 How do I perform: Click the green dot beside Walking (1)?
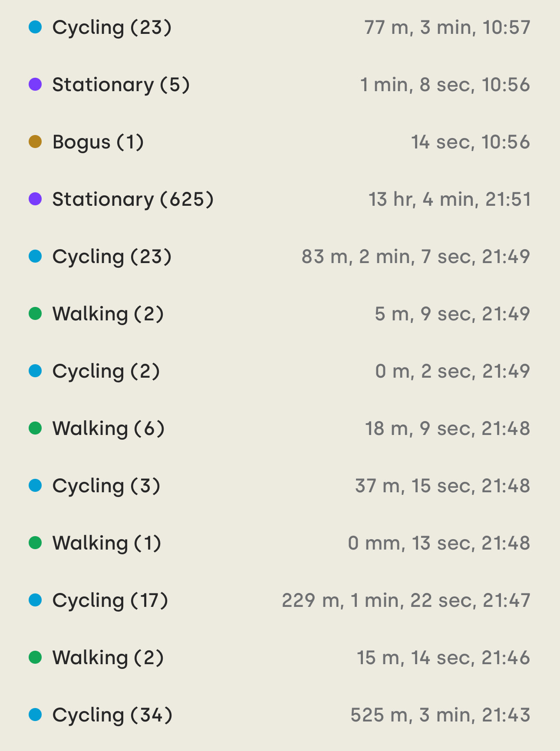pyautogui.click(x=35, y=543)
